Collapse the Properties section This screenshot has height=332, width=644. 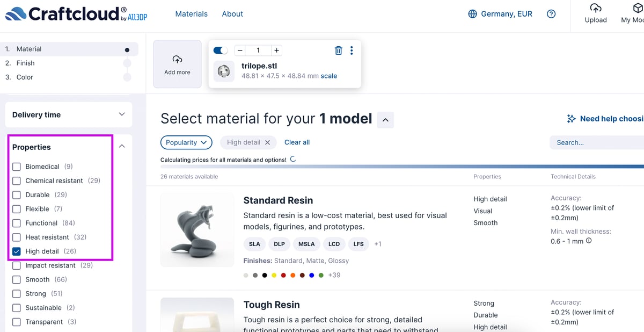122,146
